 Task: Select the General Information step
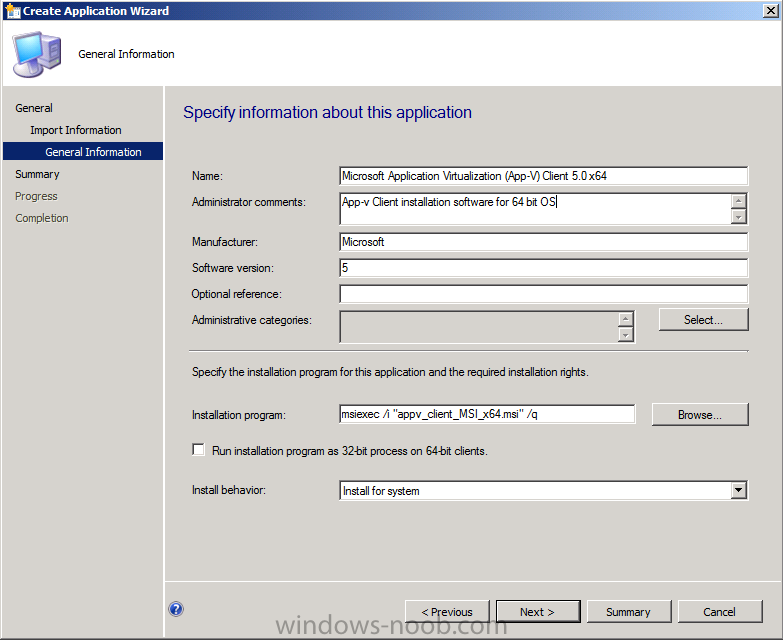(x=83, y=151)
